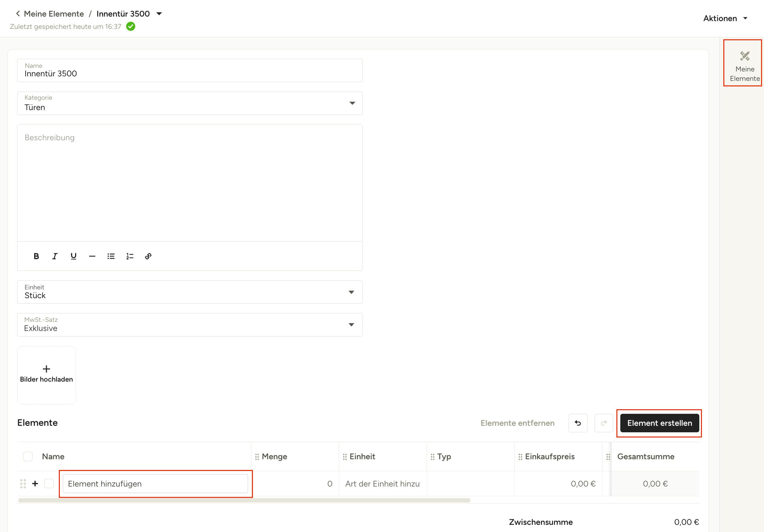Screen dimensions: 764x532
Task: Check the Element hinzufügen row checkbox
Action: pos(49,484)
